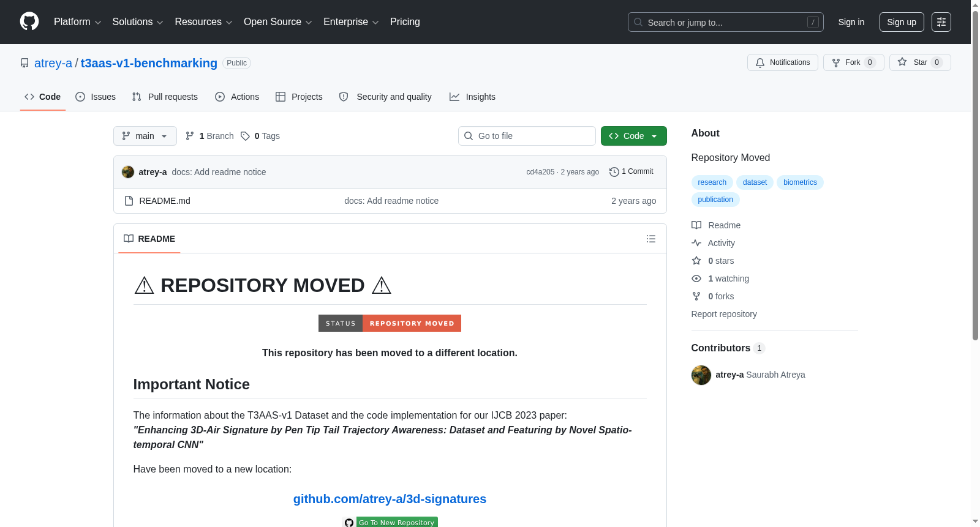The width and height of the screenshot is (980, 527).
Task: Click the search magnifier icon in header
Action: point(638,22)
